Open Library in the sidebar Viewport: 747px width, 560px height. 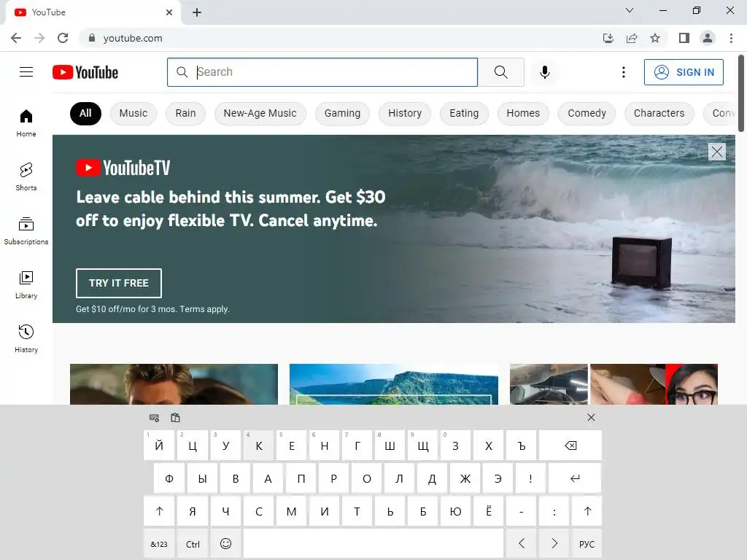26,285
